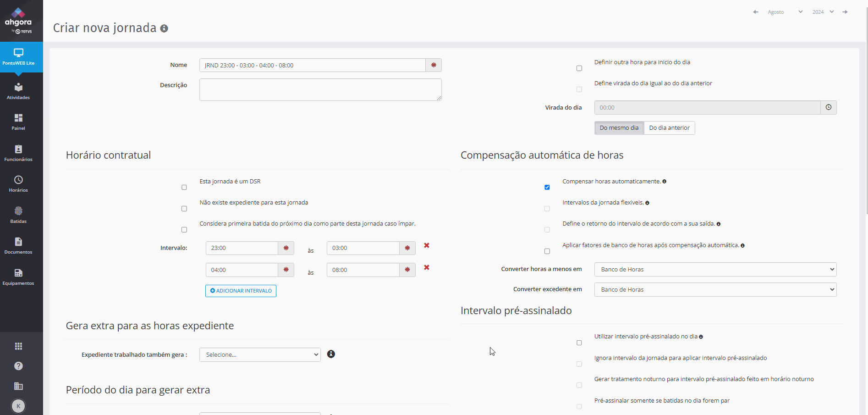This screenshot has width=868, height=415.
Task: Go to Funcionários section
Action: click(x=18, y=153)
